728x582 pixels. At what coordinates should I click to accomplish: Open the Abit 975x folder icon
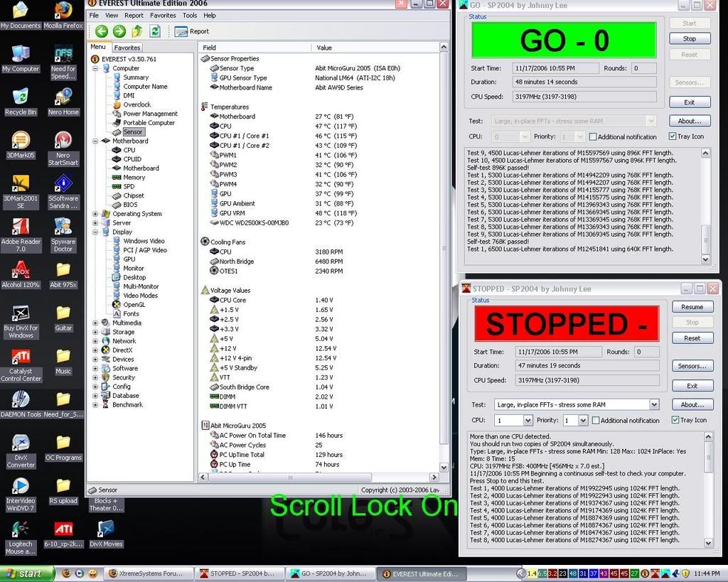pos(63,274)
